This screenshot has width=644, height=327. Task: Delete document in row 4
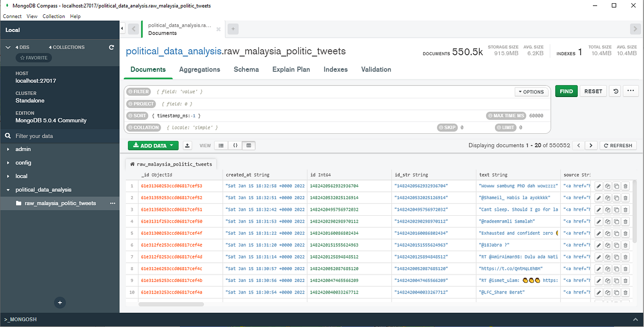[625, 221]
